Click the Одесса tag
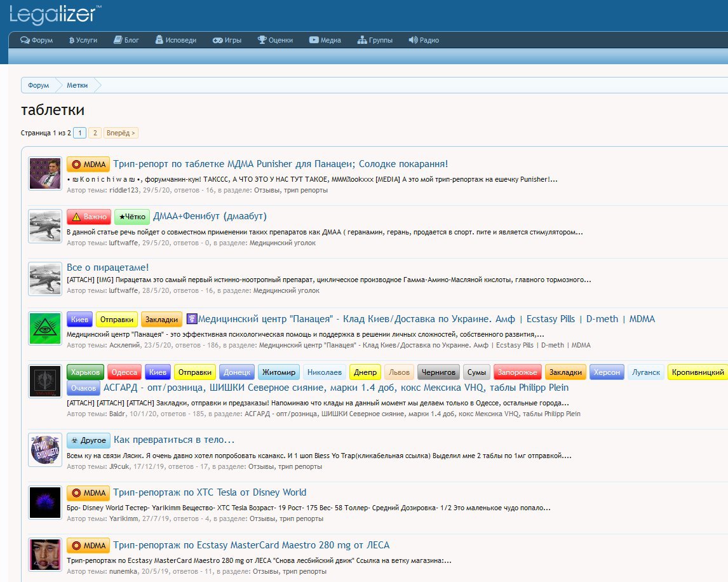This screenshot has height=582, width=728. coord(125,372)
